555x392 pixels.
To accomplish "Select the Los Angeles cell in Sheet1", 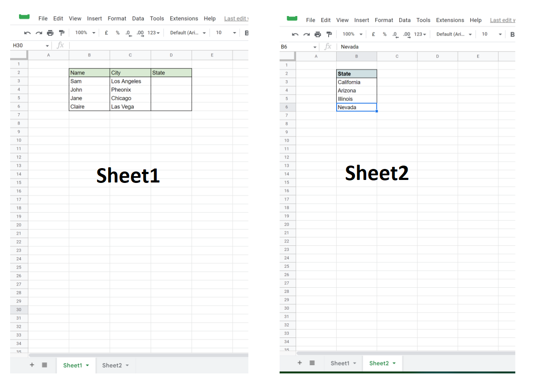I will 130,81.
